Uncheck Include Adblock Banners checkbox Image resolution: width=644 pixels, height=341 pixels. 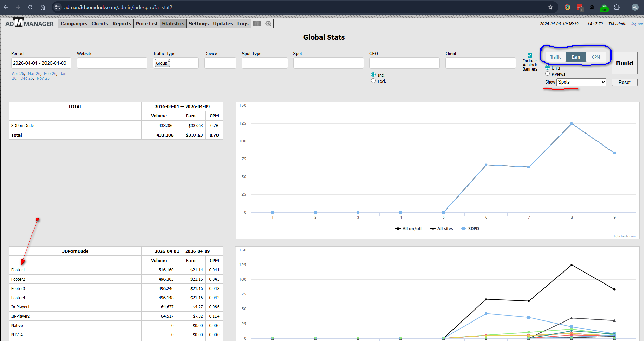(x=530, y=55)
